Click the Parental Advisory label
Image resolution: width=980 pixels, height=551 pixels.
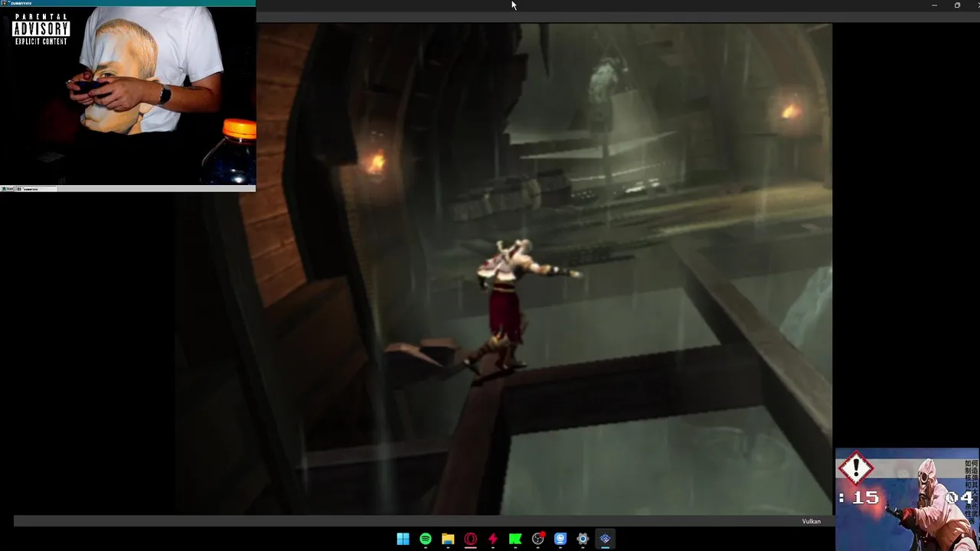coord(41,29)
